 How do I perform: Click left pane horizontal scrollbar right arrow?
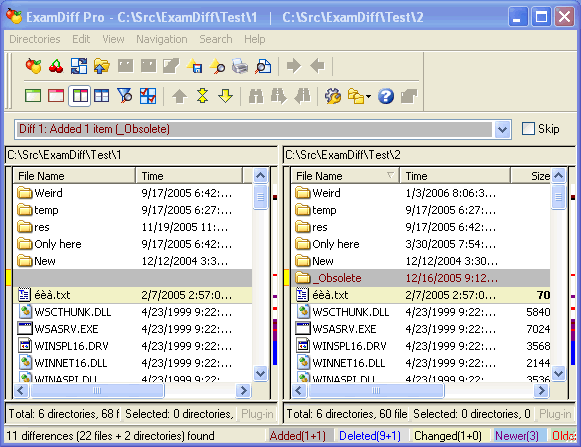(244, 390)
